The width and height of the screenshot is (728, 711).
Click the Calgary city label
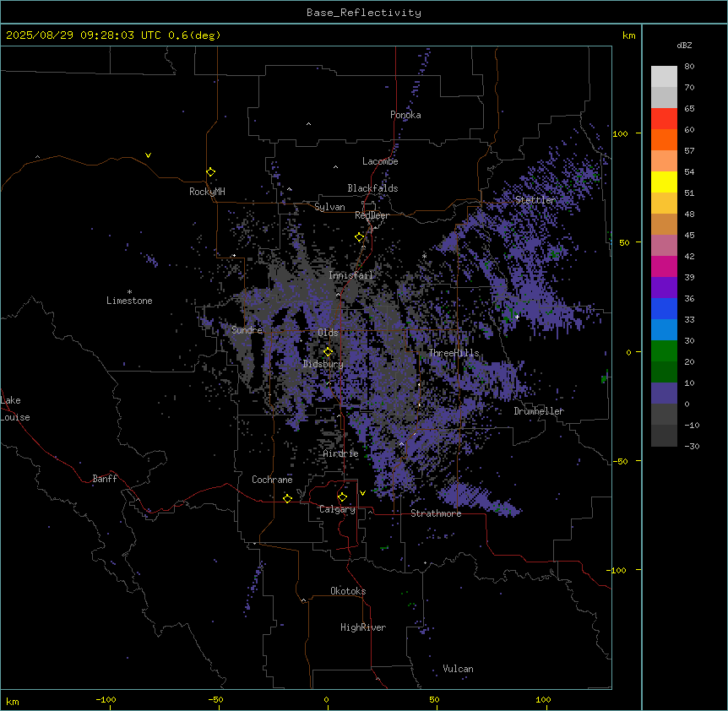(x=337, y=509)
